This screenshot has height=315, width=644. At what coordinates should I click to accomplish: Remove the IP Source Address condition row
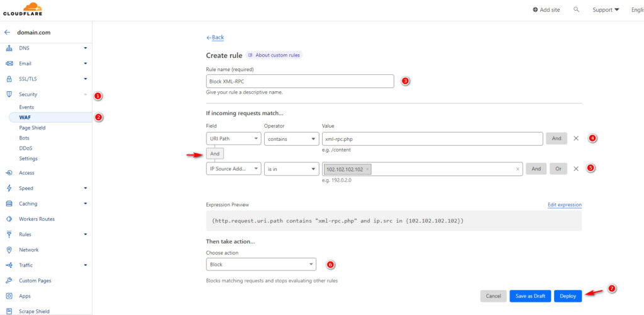(576, 169)
